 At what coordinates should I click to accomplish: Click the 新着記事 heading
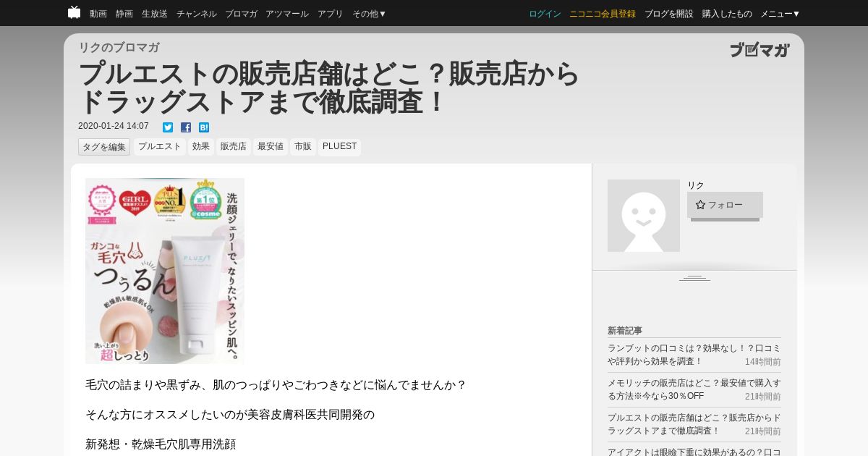coord(625,331)
